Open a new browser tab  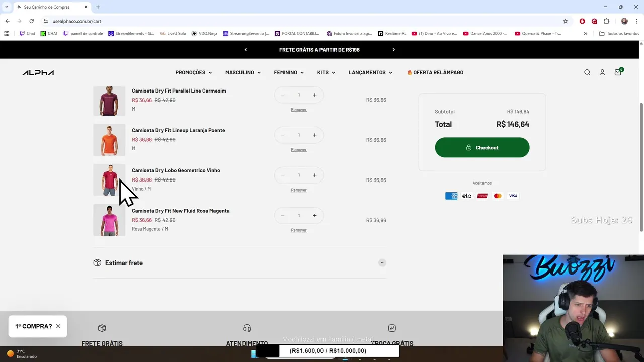click(98, 7)
